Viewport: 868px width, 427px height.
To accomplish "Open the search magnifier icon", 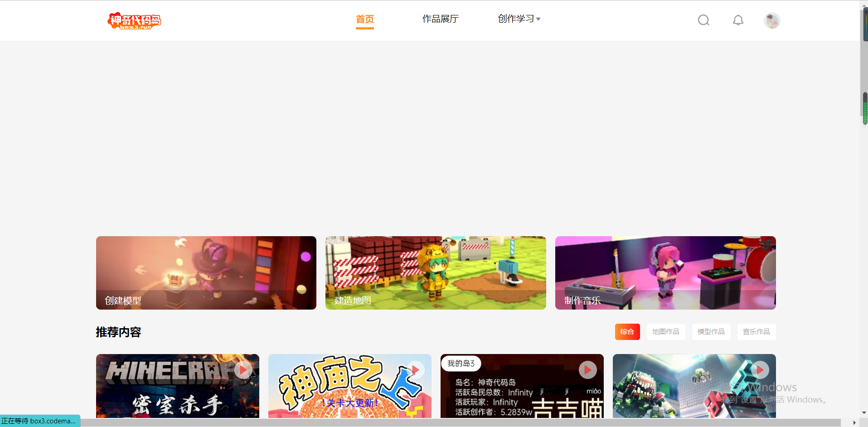I will tap(703, 20).
